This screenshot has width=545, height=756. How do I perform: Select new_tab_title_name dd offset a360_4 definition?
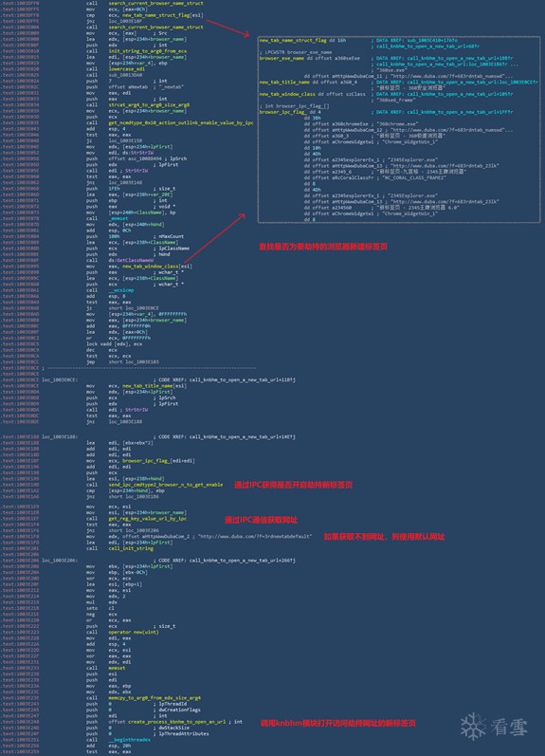pos(308,83)
